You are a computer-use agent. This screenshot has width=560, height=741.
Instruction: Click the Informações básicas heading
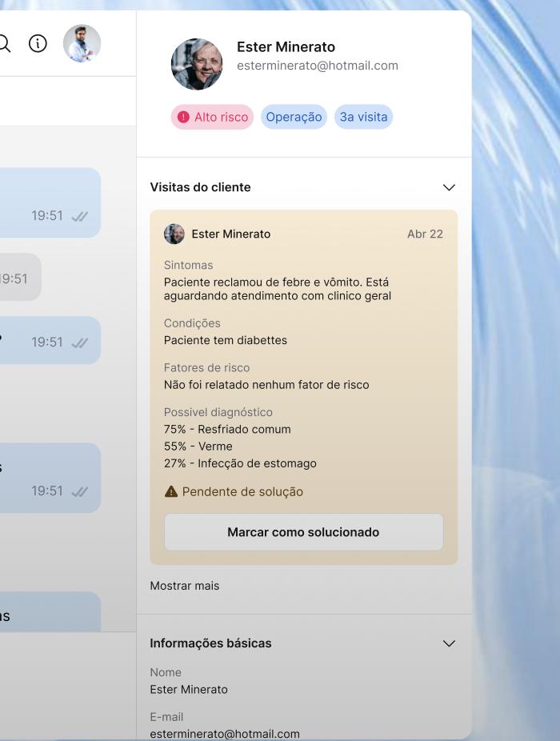[210, 643]
